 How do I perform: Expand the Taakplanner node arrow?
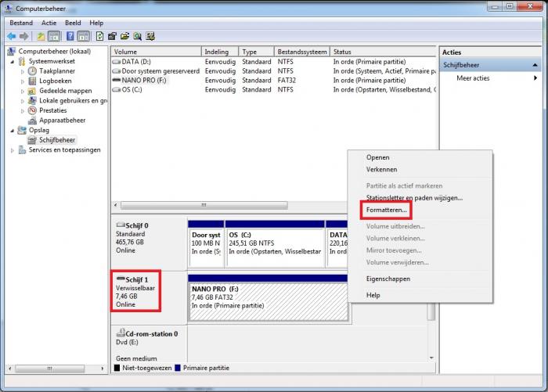click(x=23, y=71)
